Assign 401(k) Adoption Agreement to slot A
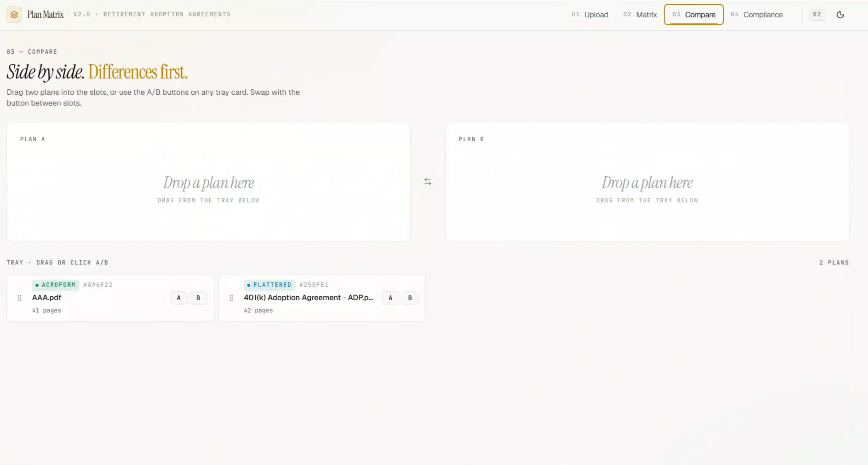The image size is (868, 465). 390,298
